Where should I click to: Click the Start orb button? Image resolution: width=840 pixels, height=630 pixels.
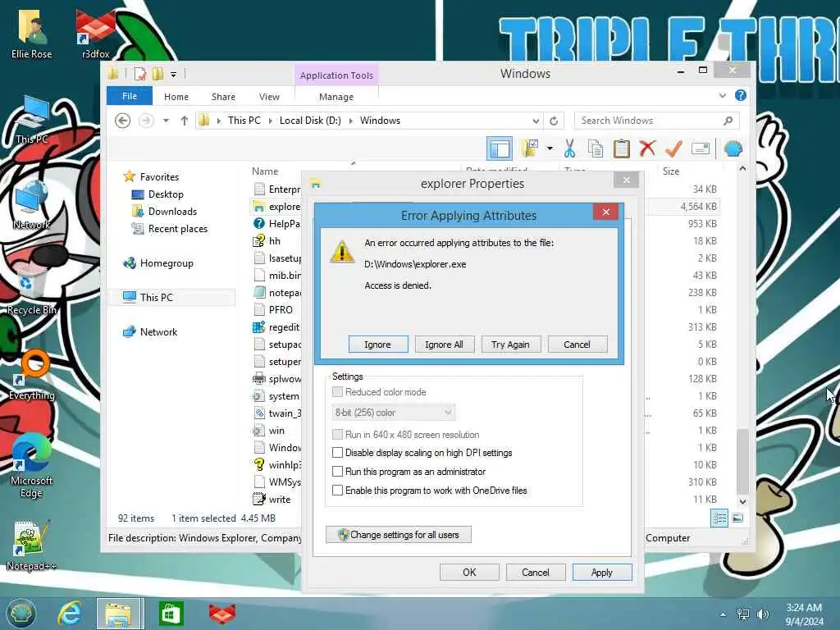coord(21,613)
